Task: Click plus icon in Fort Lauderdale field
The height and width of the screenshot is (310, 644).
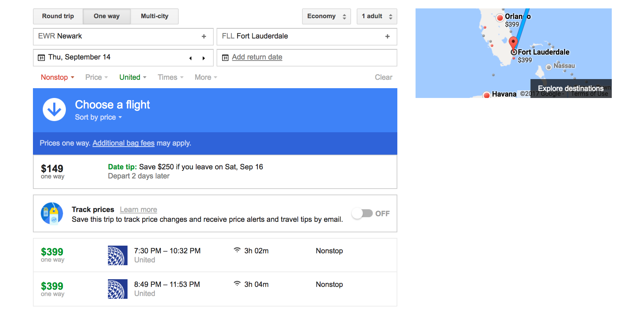Action: [387, 36]
